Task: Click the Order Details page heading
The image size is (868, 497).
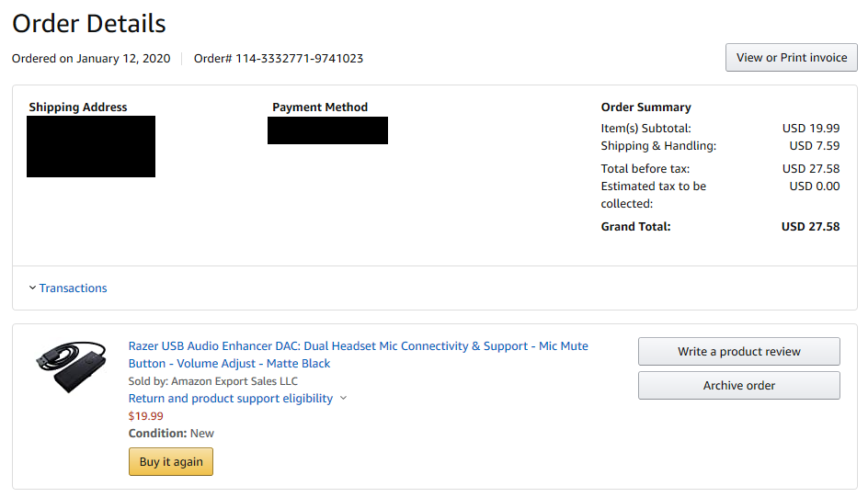Action: (89, 24)
